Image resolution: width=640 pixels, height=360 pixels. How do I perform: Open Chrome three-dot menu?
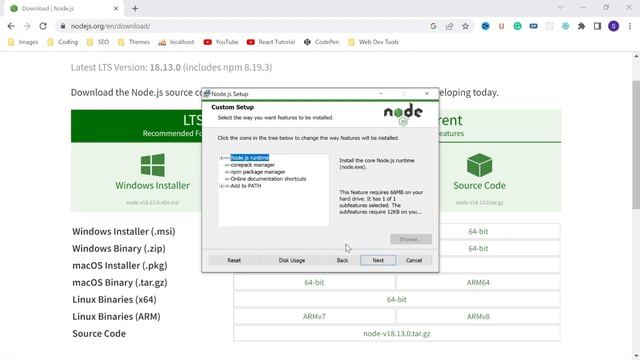(x=629, y=26)
